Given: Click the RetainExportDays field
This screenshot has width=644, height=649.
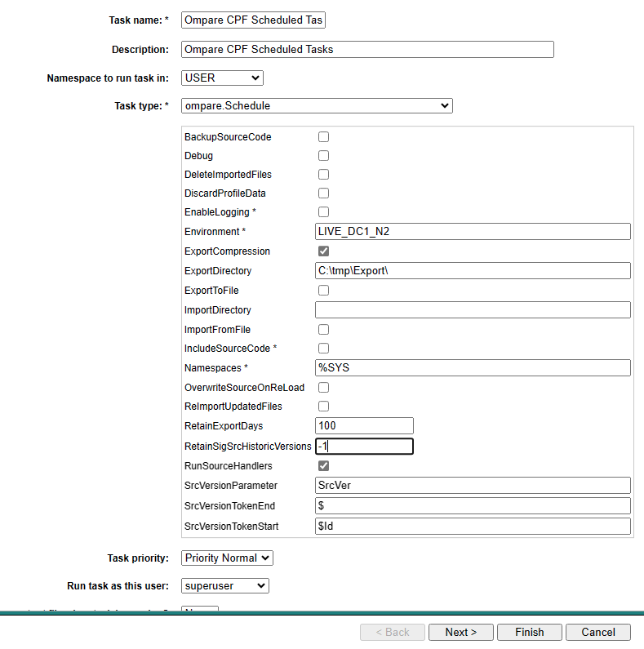Looking at the screenshot, I should [x=364, y=426].
